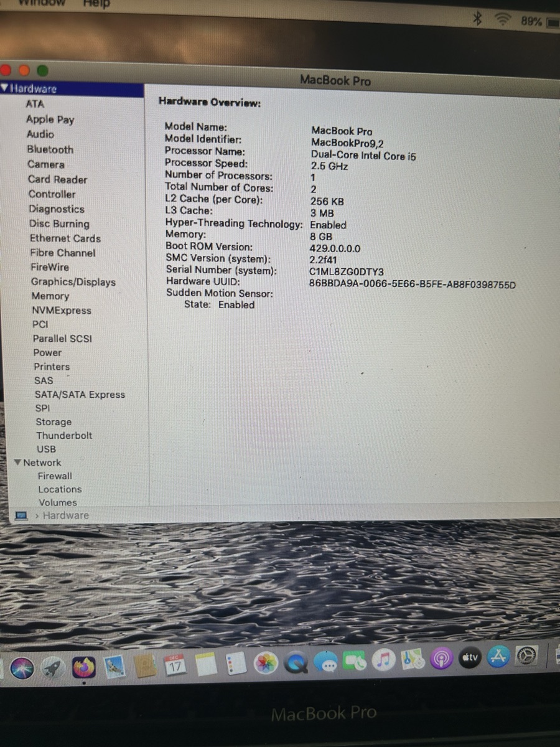Open Messages bubble icon in Dock

(x=326, y=662)
